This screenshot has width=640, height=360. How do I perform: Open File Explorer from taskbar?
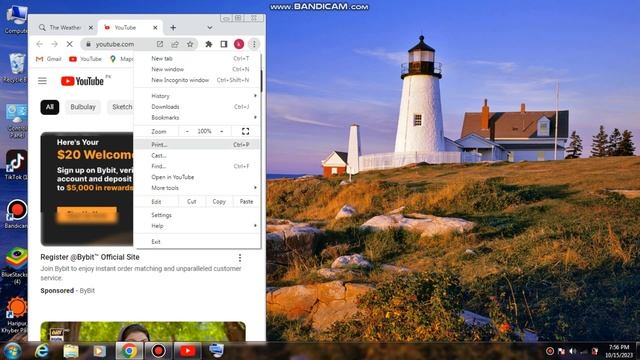[71, 351]
